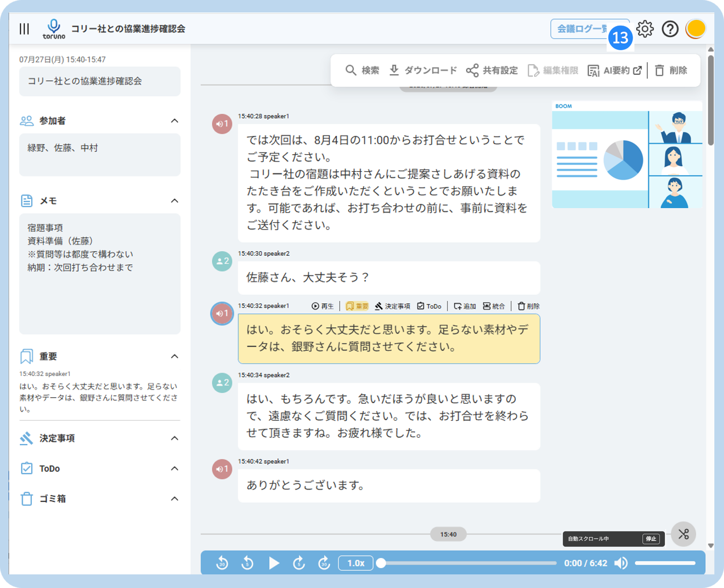Click the ToDo checkbox icon in sidebar
Viewport: 724px width, 588px height.
pyautogui.click(x=27, y=468)
